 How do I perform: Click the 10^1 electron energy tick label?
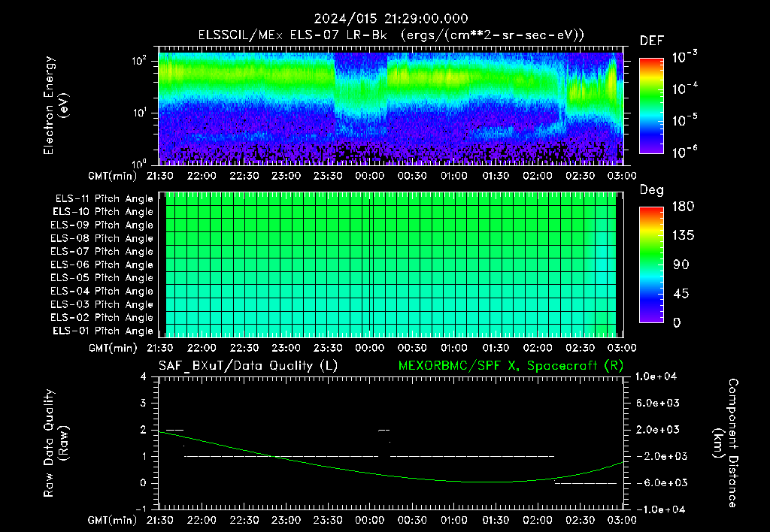pyautogui.click(x=139, y=113)
